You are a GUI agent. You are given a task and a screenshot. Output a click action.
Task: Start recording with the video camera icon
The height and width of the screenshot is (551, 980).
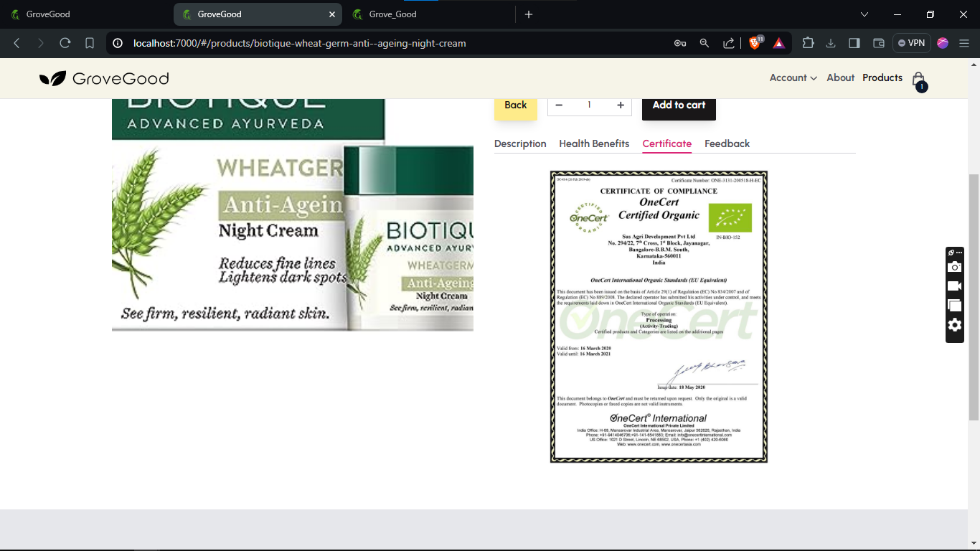pyautogui.click(x=954, y=286)
